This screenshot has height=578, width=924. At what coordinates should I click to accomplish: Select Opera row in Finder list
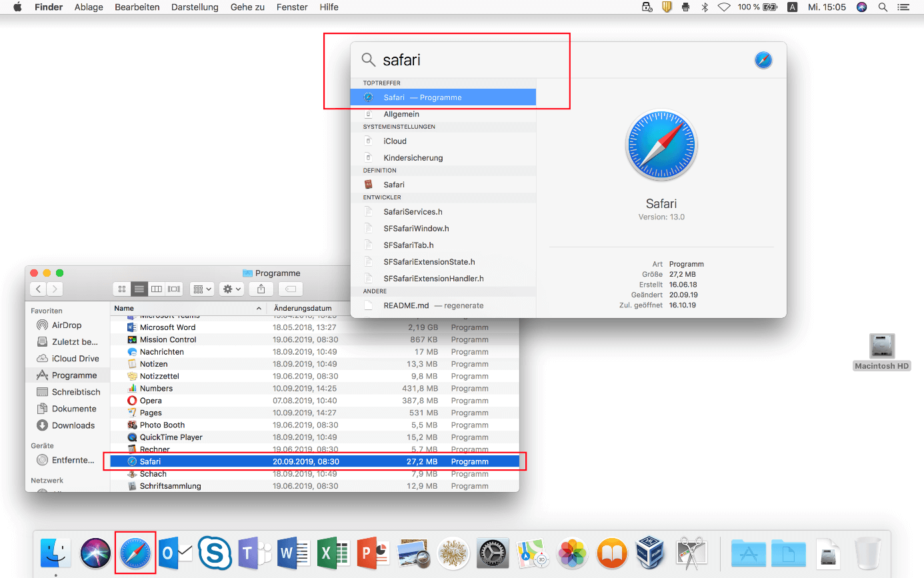[315, 401]
